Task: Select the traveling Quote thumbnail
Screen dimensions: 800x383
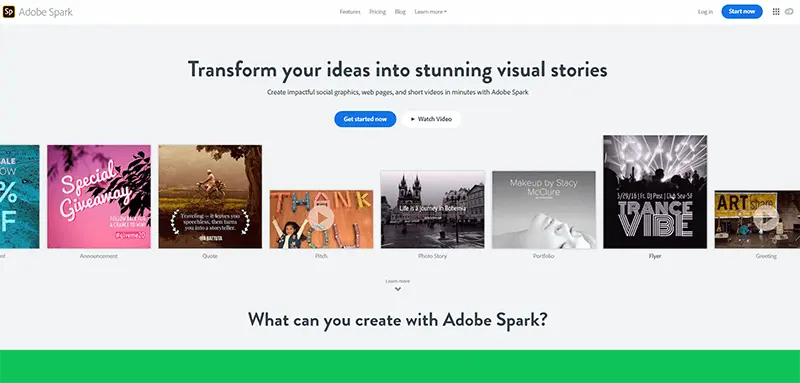Action: click(210, 197)
